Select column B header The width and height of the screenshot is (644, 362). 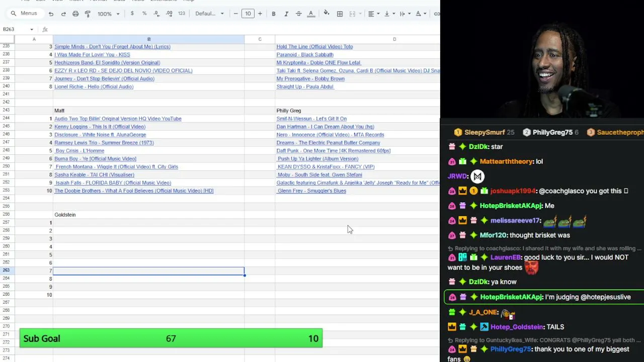coord(148,39)
